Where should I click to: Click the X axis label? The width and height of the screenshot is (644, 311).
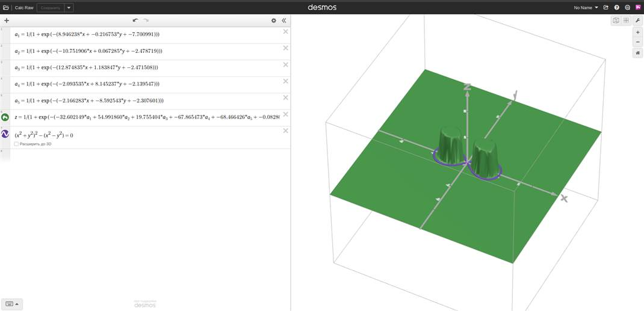564,199
